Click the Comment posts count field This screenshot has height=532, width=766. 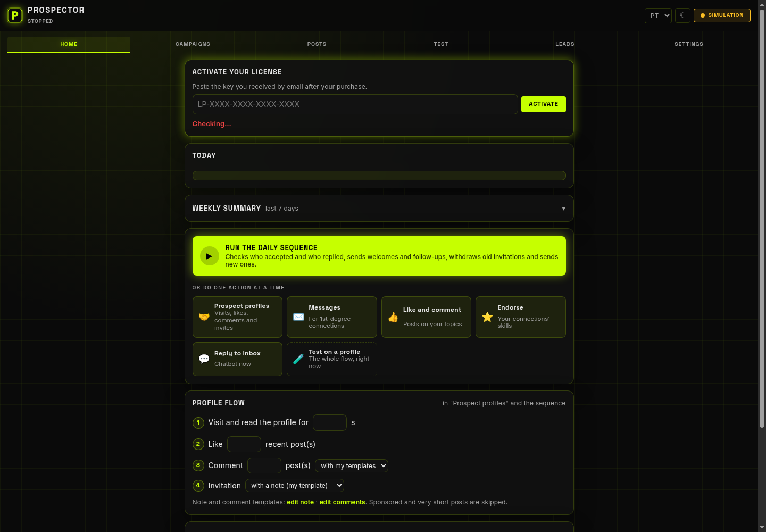(x=264, y=465)
